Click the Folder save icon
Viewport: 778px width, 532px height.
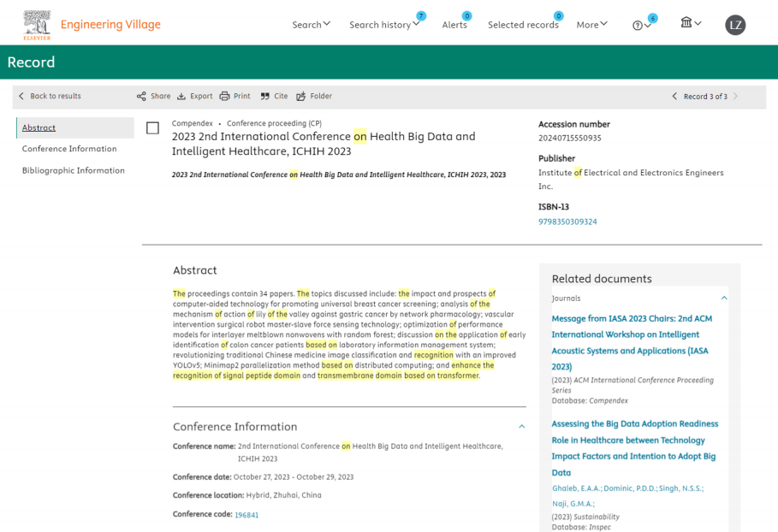click(300, 96)
